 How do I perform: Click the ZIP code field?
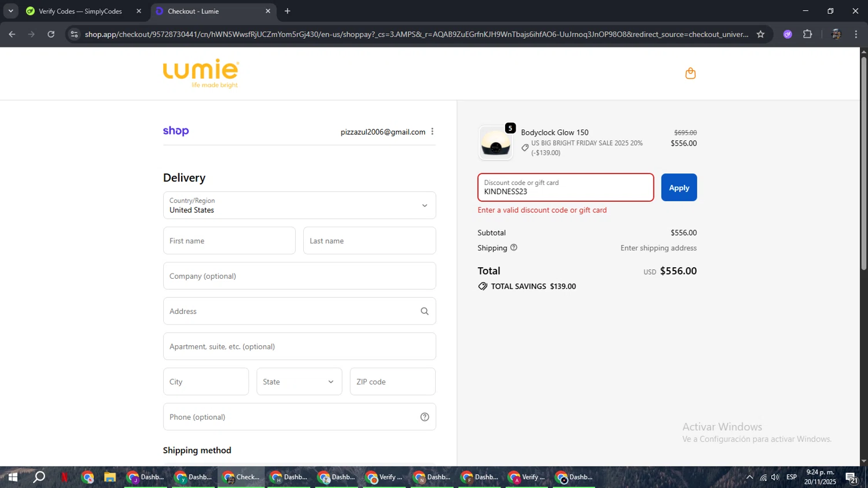click(x=392, y=382)
